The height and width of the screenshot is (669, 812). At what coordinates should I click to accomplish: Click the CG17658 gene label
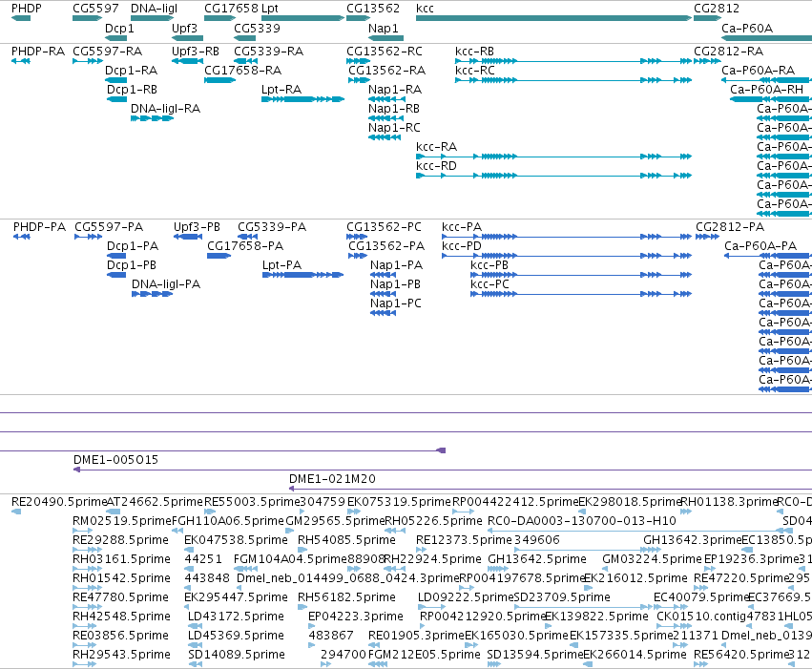coord(231,9)
